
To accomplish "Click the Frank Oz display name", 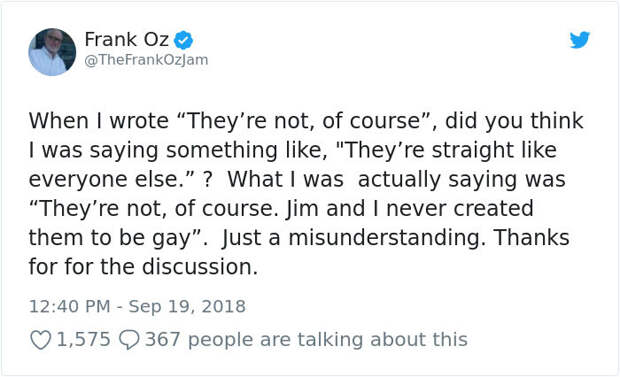I will [127, 40].
